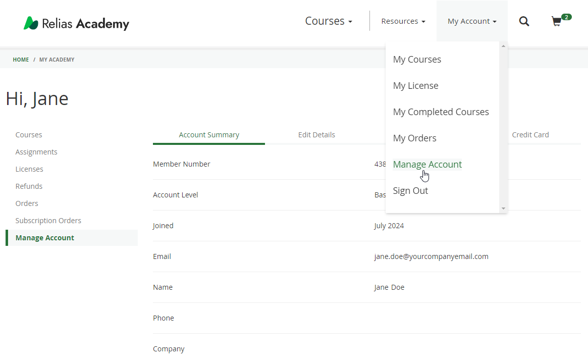The width and height of the screenshot is (588, 364).
Task: Open the site search
Action: tap(524, 21)
